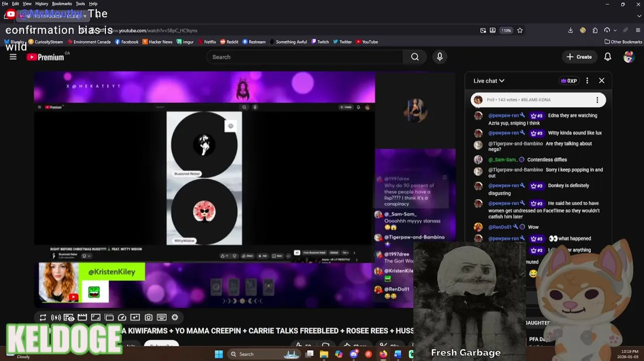Open the Facebook bookmark
The width and height of the screenshot is (644, 361).
tap(126, 42)
